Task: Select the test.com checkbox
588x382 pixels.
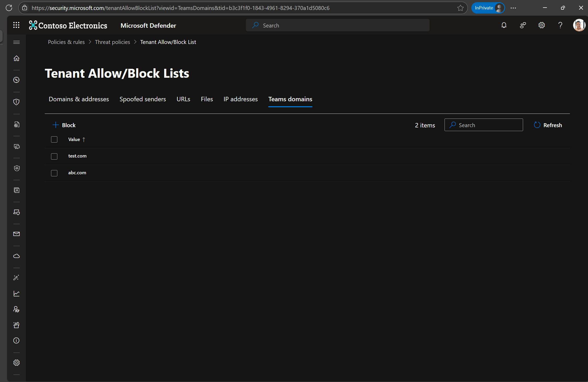Action: pyautogui.click(x=54, y=156)
